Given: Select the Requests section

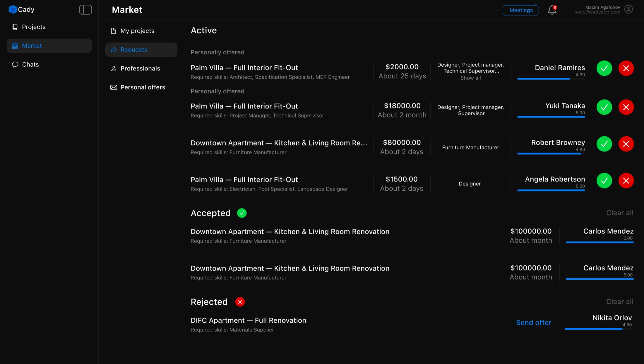Looking at the screenshot, I should (x=141, y=49).
